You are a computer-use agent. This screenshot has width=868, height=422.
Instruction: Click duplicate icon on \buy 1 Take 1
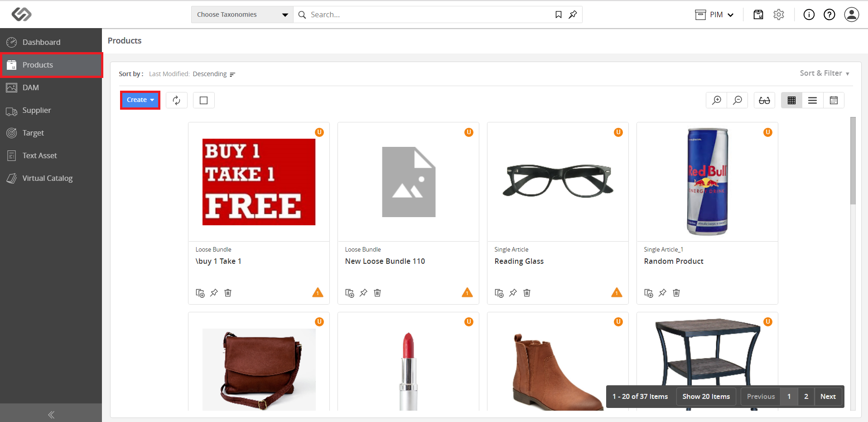tap(200, 293)
